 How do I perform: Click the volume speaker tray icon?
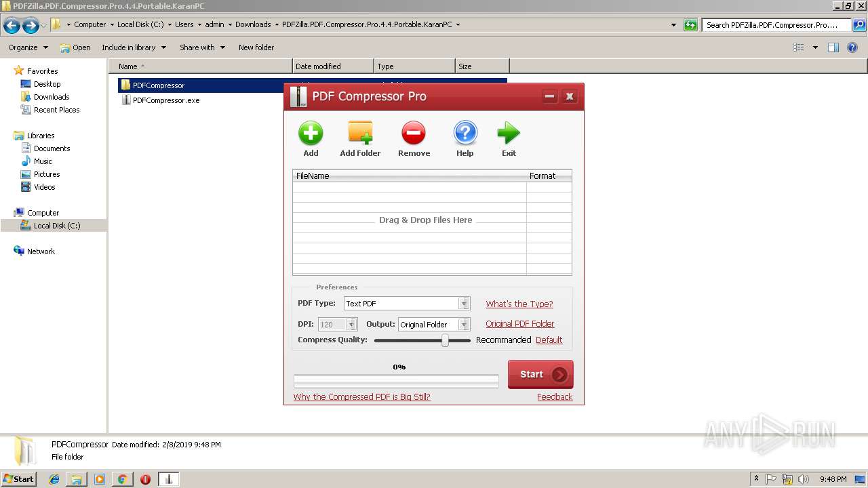(x=804, y=479)
